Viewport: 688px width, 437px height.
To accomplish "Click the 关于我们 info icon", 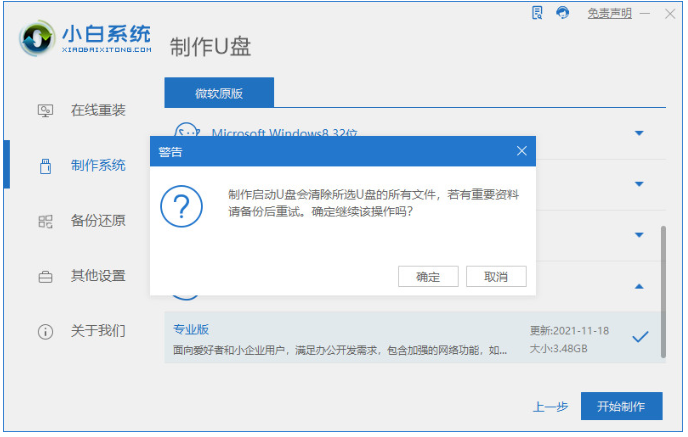I will pyautogui.click(x=45, y=330).
